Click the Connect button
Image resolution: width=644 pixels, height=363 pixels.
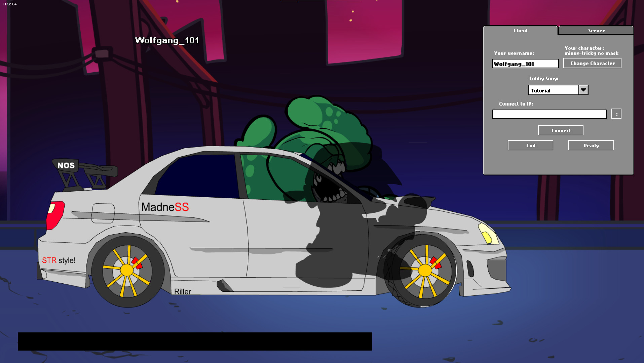561,130
